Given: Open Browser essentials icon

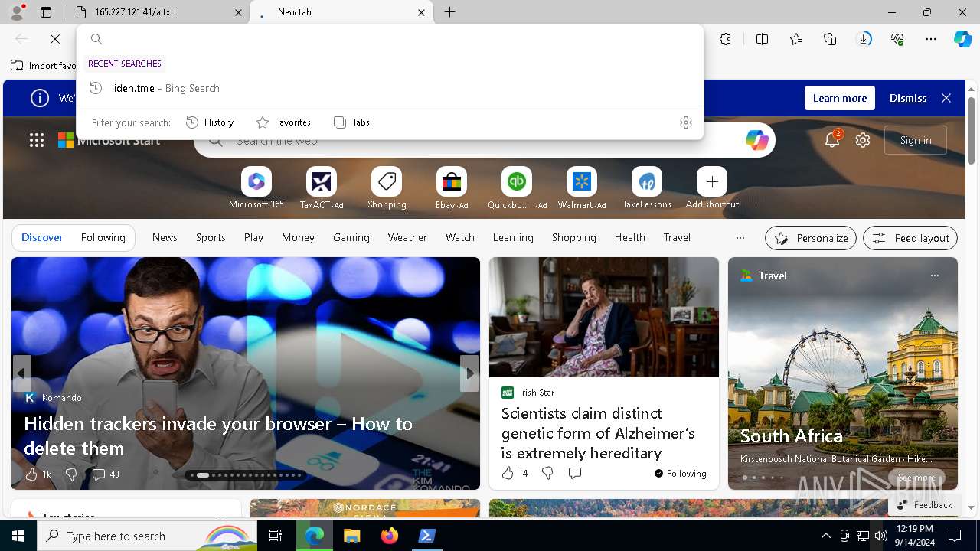Looking at the screenshot, I should pos(897,39).
